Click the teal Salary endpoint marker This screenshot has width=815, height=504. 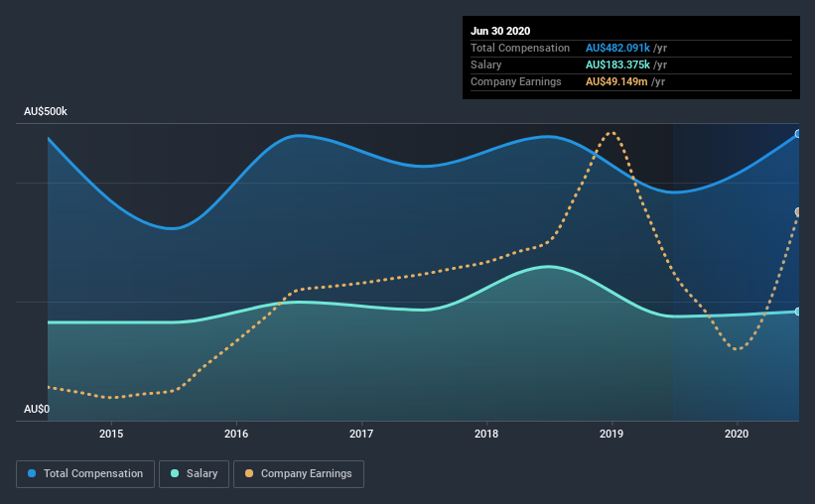click(x=798, y=312)
